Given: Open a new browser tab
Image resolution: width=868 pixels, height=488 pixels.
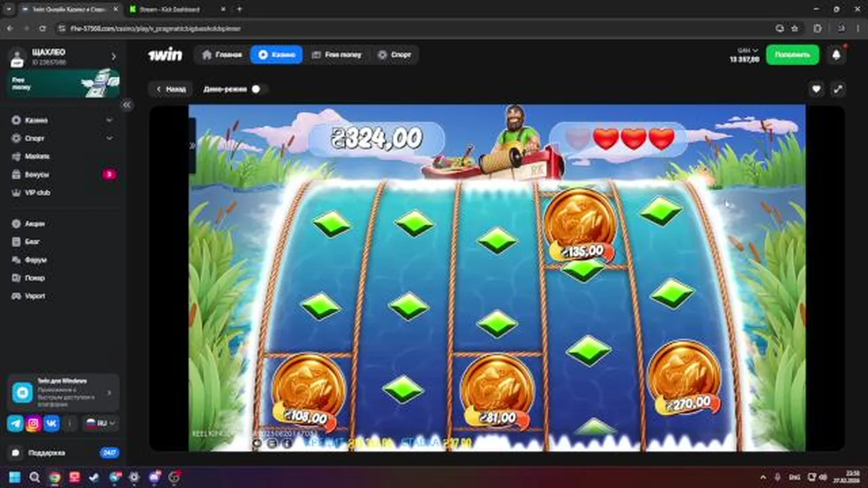Looking at the screenshot, I should 239,9.
